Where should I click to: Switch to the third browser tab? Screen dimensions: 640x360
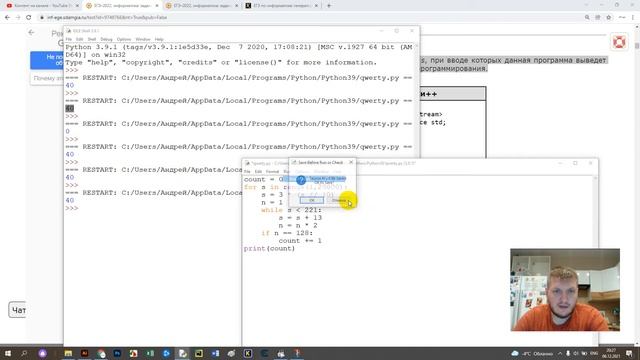point(201,6)
